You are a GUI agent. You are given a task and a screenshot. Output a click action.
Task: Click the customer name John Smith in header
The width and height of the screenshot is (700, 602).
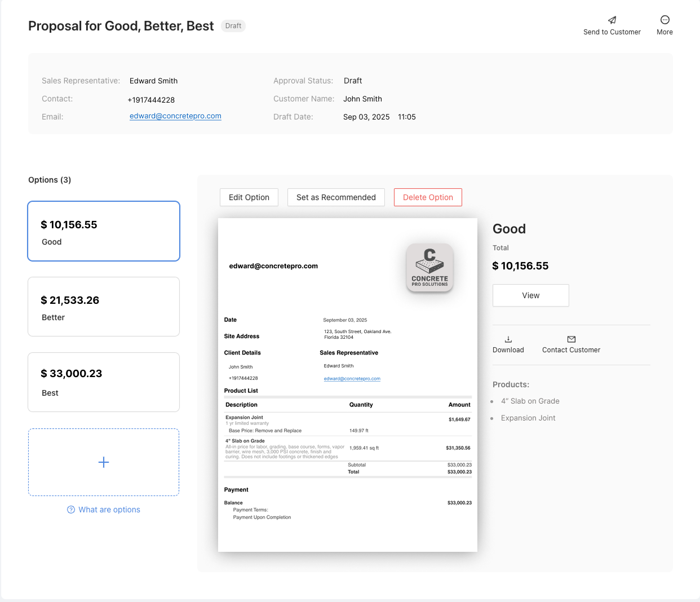pyautogui.click(x=362, y=99)
